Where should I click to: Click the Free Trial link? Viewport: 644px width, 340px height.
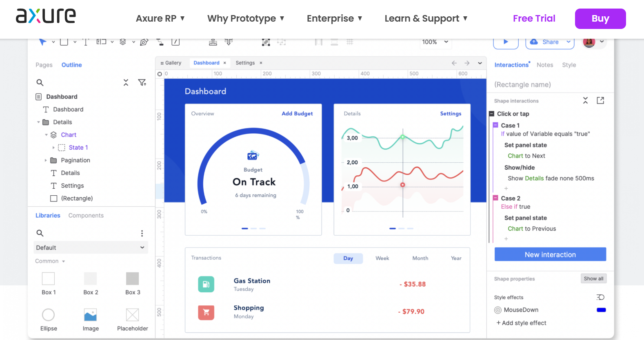534,18
